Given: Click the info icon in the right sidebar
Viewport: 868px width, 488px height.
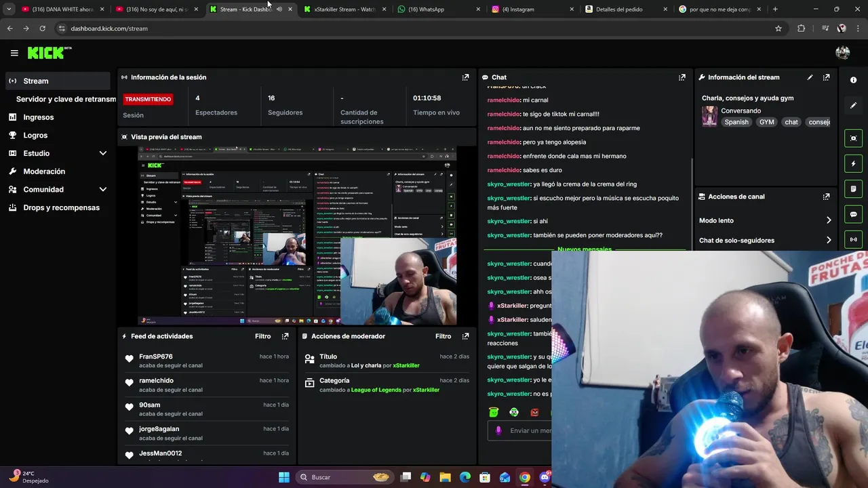Looking at the screenshot, I should click(x=853, y=80).
